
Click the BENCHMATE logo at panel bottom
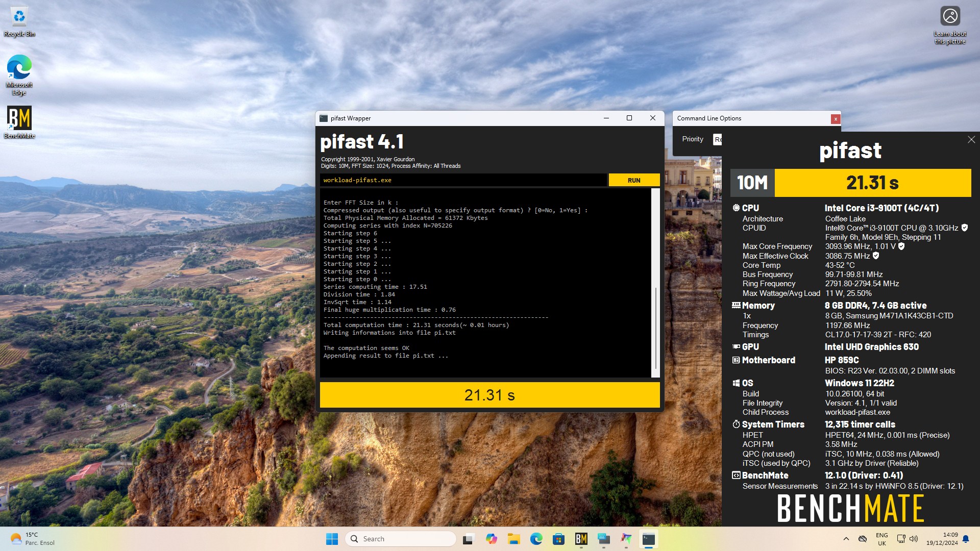pyautogui.click(x=850, y=508)
